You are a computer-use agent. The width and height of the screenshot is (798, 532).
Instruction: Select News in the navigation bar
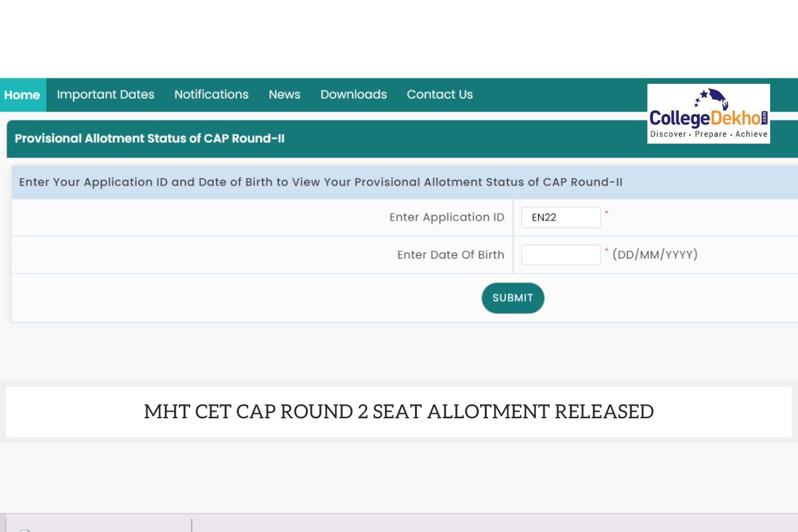[x=285, y=94]
